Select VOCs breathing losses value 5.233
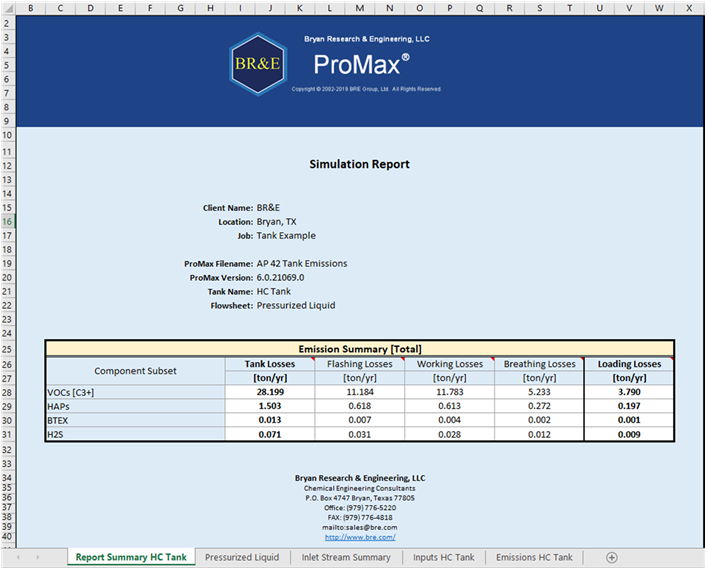707x570 pixels. [x=539, y=392]
